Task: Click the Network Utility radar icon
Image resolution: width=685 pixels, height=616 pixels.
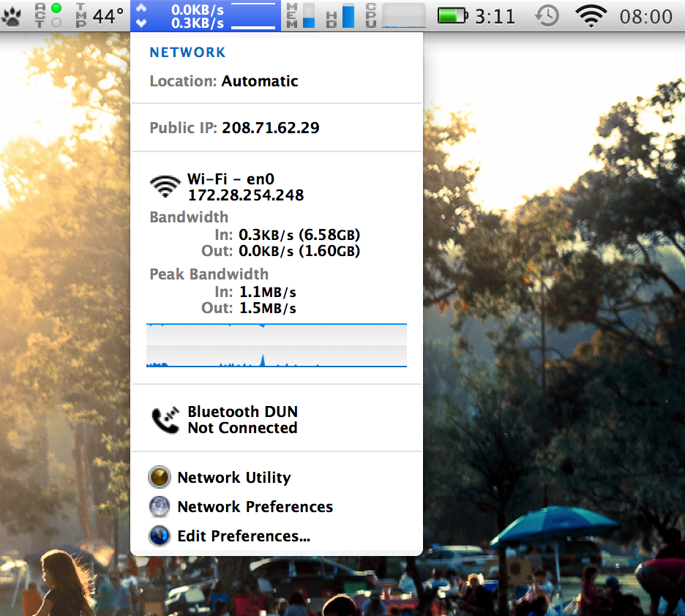Action: [160, 477]
